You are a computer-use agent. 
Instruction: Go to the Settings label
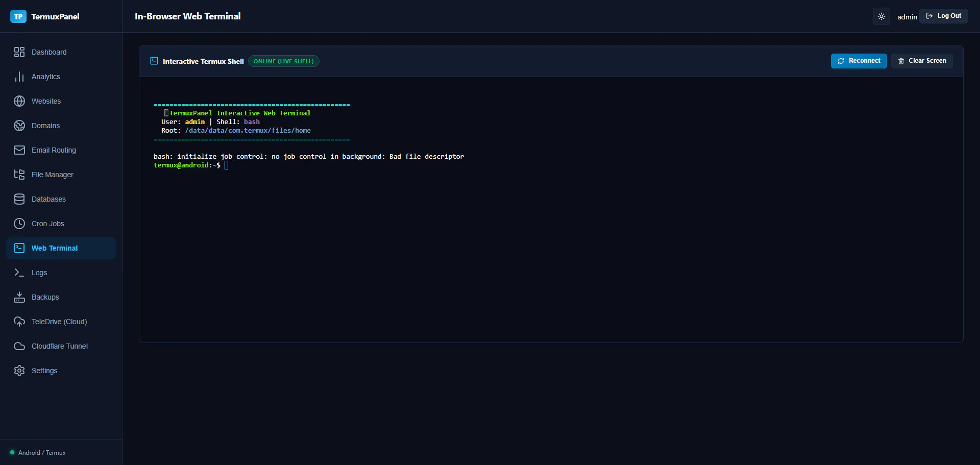pyautogui.click(x=44, y=371)
